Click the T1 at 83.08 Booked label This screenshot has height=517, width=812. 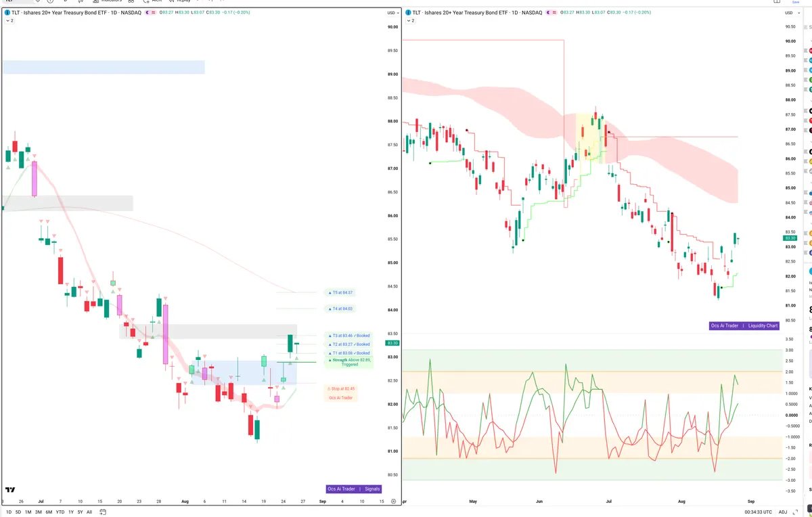[348, 353]
